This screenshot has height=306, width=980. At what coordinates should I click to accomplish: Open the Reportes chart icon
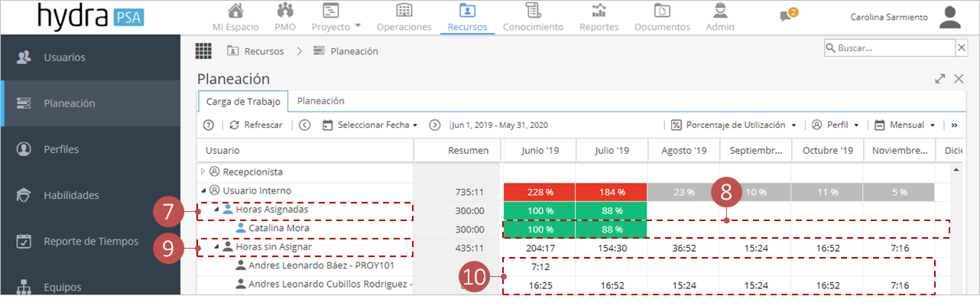[599, 11]
